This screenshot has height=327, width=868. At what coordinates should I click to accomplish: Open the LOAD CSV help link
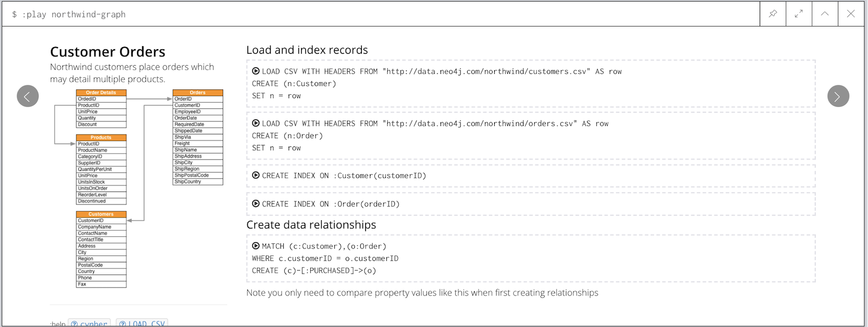(x=142, y=323)
